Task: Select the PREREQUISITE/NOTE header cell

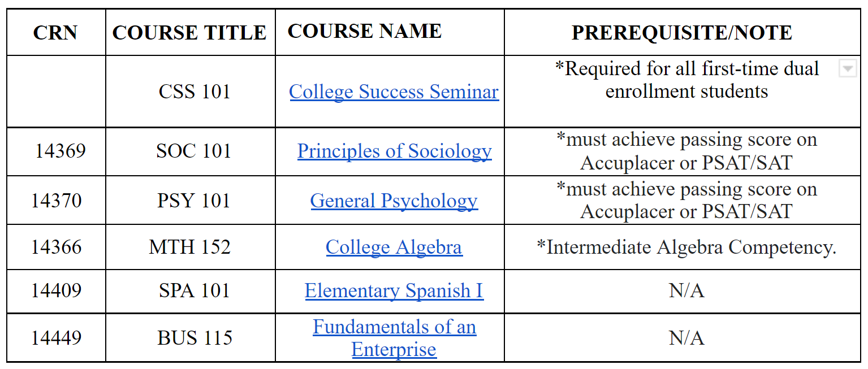Action: 683,32
